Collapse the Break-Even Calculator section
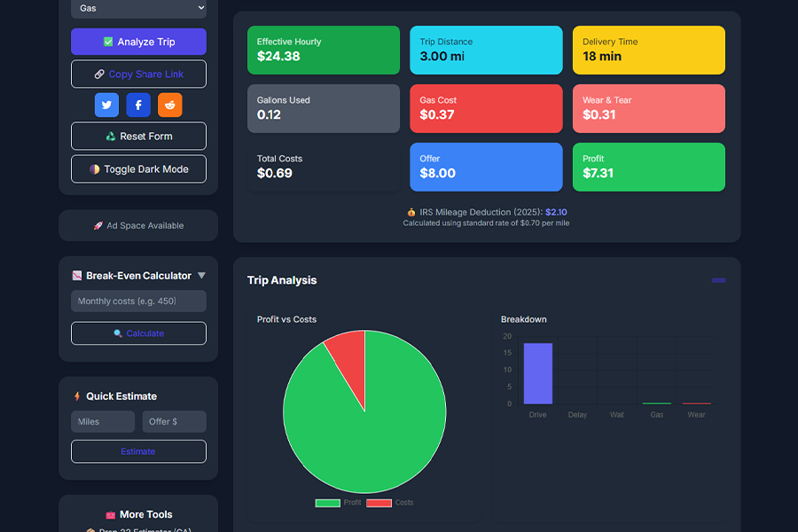Screen dimensions: 798x532 (x=202, y=275)
